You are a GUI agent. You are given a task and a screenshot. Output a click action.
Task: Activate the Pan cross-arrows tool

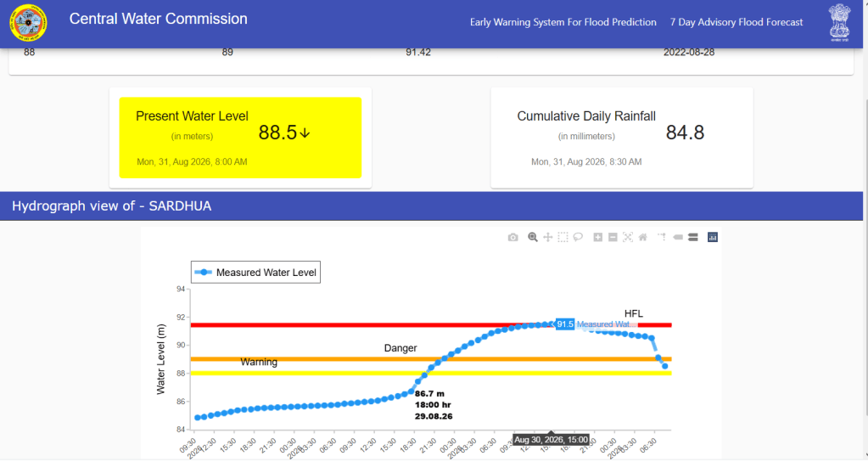pyautogui.click(x=548, y=237)
